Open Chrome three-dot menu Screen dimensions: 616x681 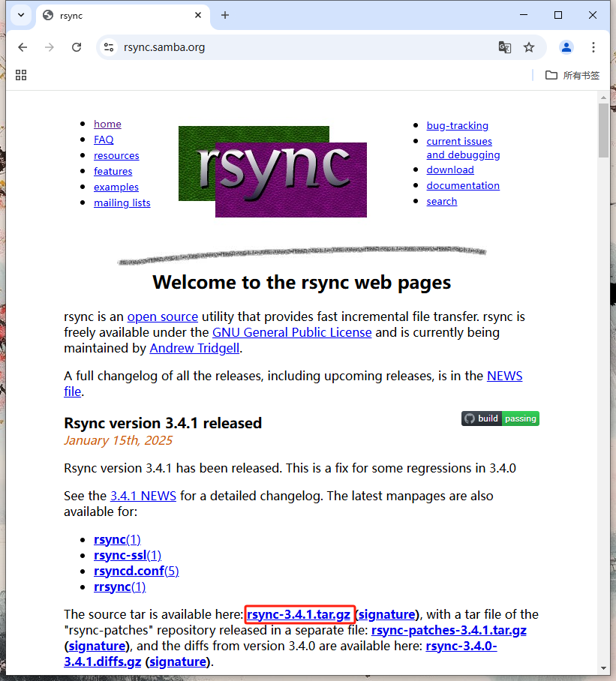click(593, 47)
